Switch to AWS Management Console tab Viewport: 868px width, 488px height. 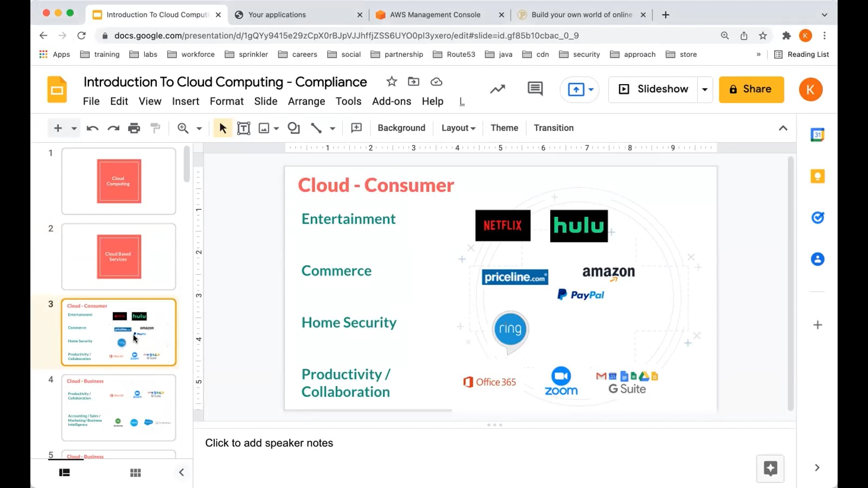click(x=435, y=15)
